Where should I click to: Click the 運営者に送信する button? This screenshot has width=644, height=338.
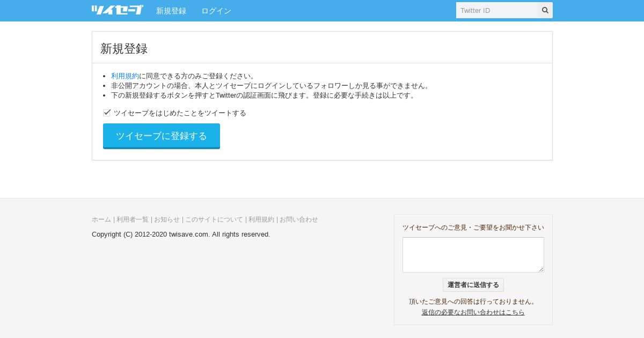[x=473, y=285]
